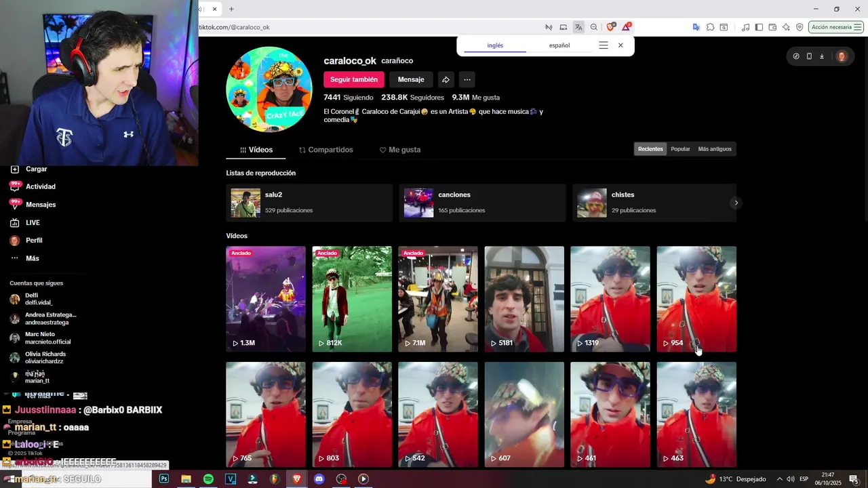868x488 pixels.
Task: Open the extensions puzzle icon
Action: (710, 27)
